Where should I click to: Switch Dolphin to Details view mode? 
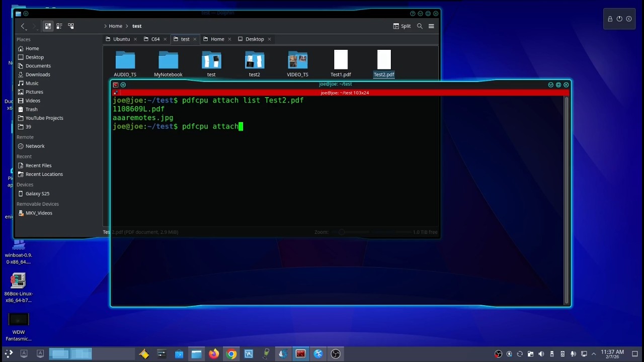tap(71, 26)
